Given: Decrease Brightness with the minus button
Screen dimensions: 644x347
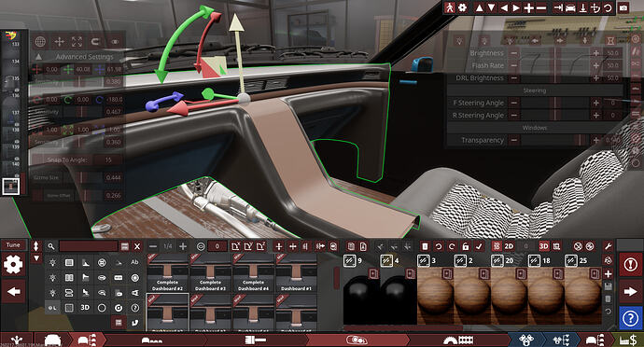Looking at the screenshot, I should (x=514, y=53).
